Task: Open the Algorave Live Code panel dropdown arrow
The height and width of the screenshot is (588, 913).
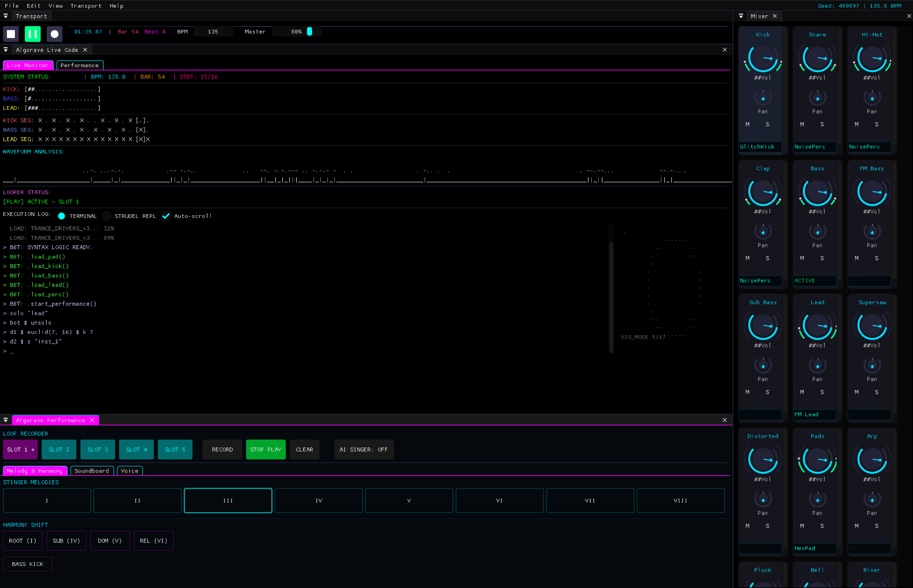Action: [6, 50]
